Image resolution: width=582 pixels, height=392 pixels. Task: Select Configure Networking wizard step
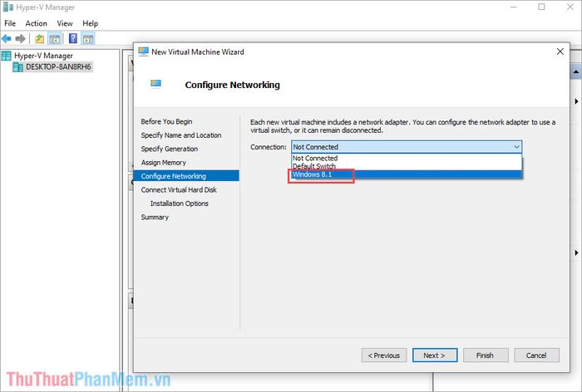coord(186,176)
